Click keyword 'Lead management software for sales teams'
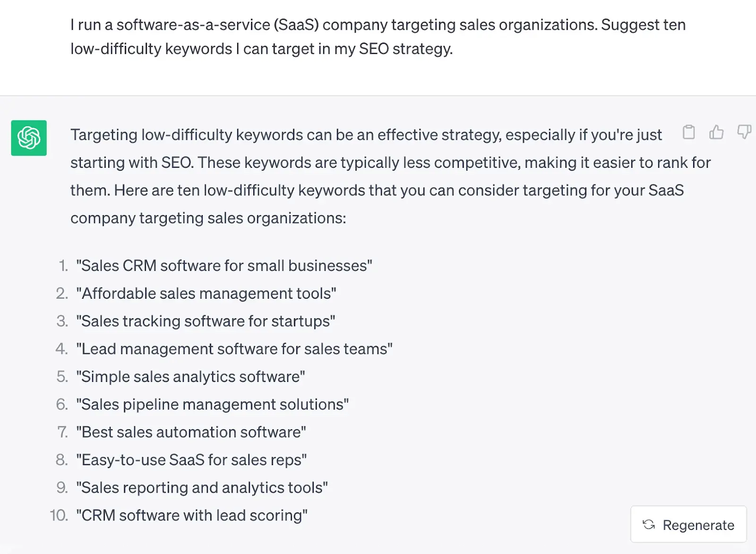 point(234,349)
